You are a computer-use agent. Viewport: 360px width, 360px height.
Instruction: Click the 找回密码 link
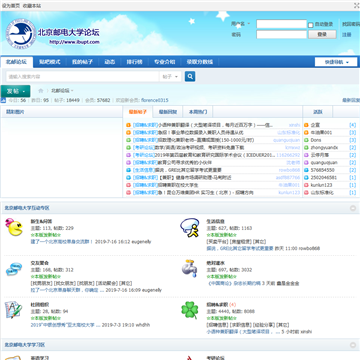(x=351, y=24)
